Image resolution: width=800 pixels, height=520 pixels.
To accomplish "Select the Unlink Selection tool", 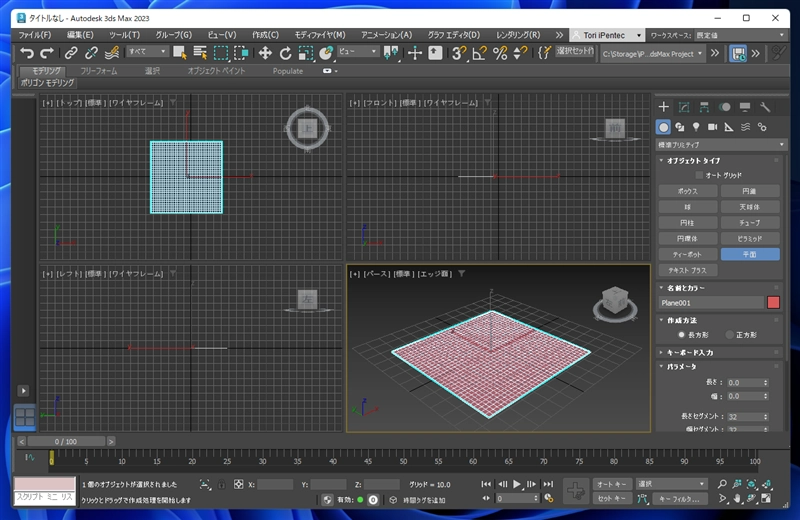I will point(91,53).
